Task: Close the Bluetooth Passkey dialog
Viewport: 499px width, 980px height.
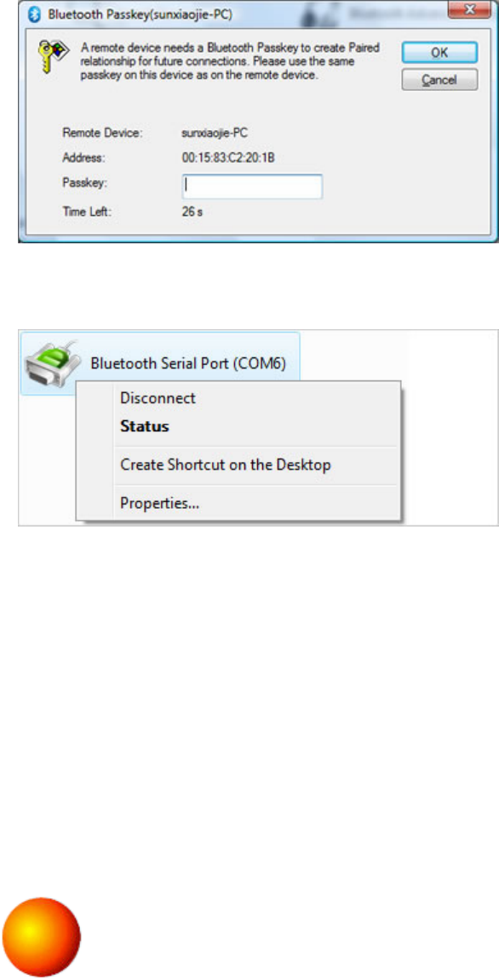Action: [x=469, y=9]
